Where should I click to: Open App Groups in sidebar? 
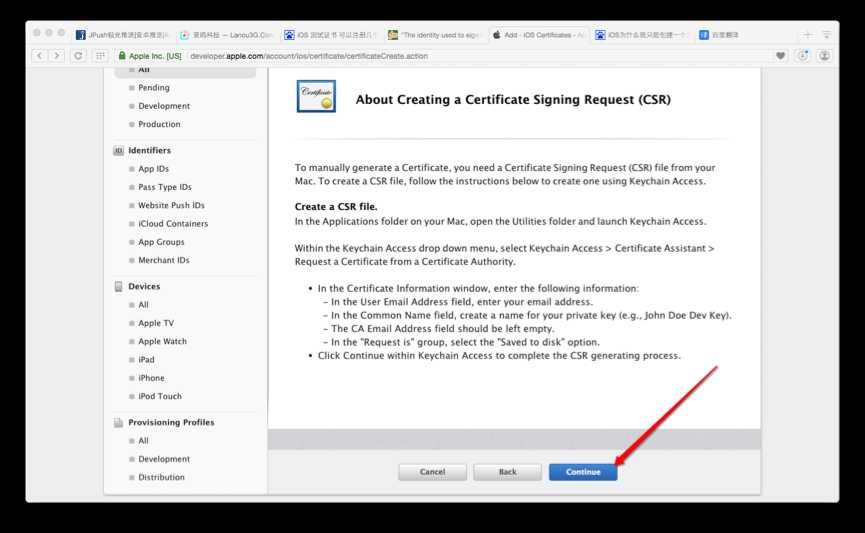(x=161, y=242)
